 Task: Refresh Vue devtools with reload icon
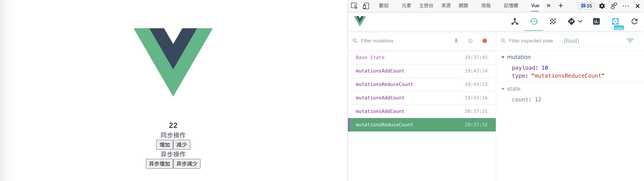(x=634, y=22)
